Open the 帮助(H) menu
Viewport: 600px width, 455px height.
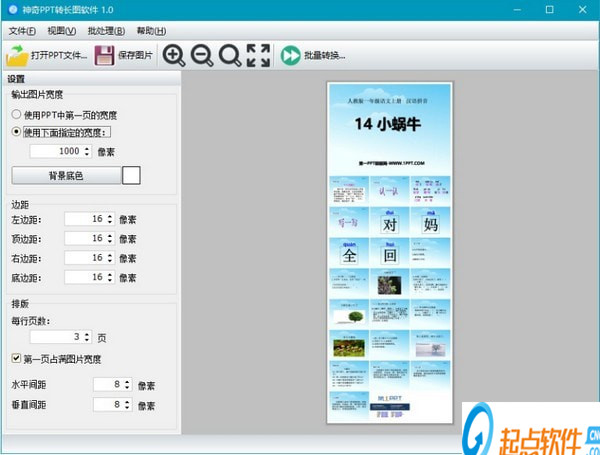152,31
